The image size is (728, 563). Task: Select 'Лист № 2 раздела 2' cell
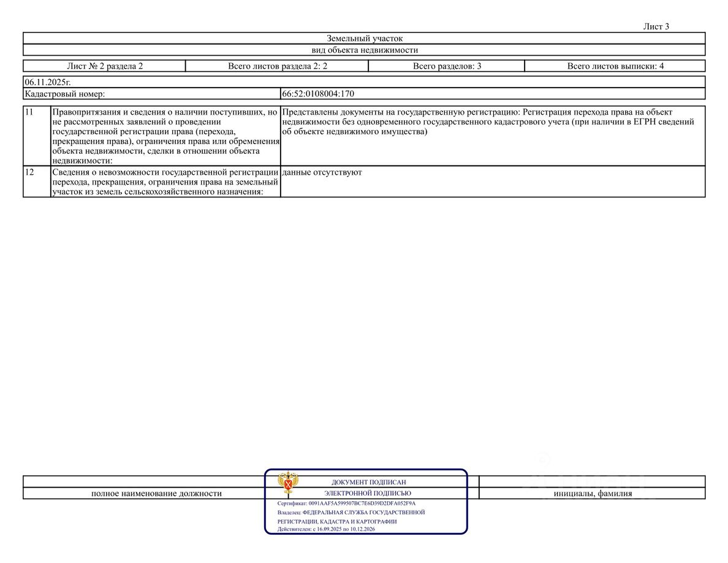click(x=104, y=66)
